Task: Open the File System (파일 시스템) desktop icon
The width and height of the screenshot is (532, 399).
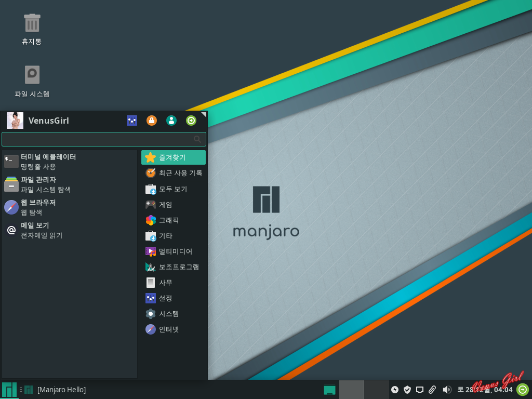Action: coord(32,82)
